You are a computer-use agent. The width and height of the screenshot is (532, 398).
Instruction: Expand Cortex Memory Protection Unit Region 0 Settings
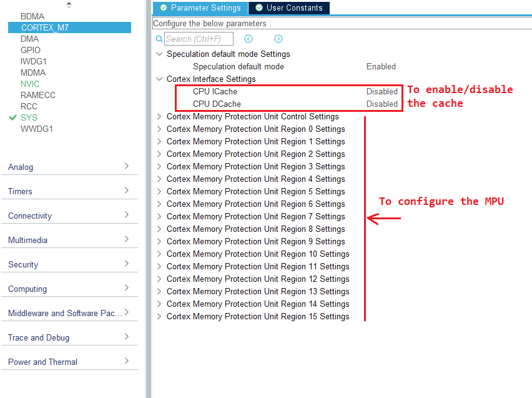click(x=159, y=129)
